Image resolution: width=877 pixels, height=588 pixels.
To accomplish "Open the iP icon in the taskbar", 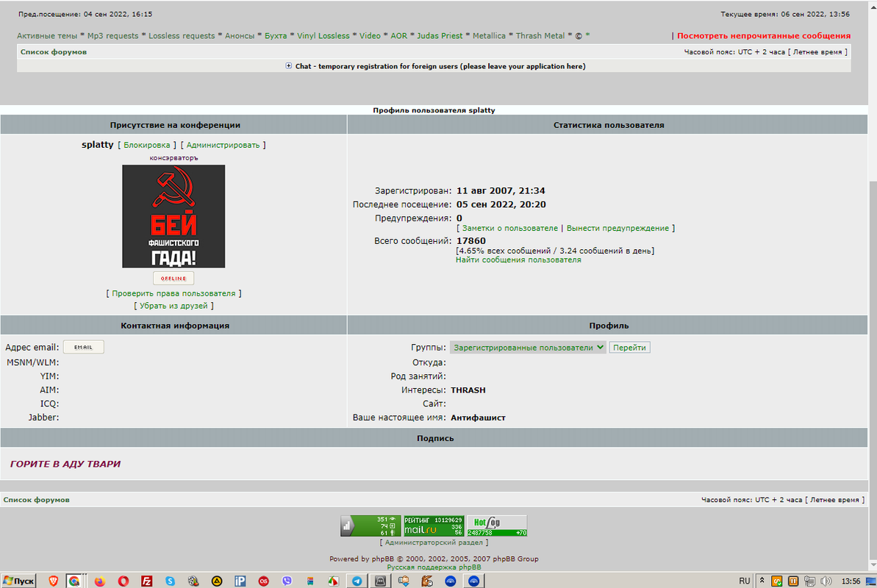I will [x=240, y=581].
